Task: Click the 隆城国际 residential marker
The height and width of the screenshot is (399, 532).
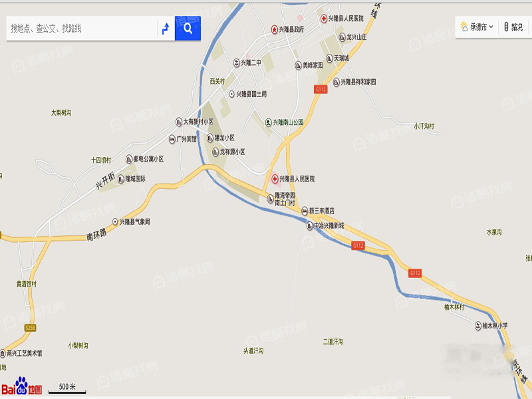Action: coord(121,178)
